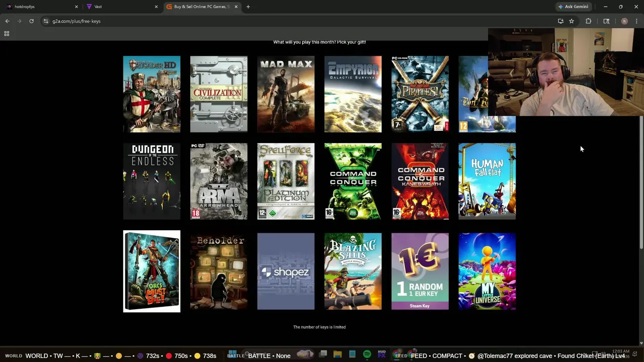Select the 1 Random 1 EUR Steam Key
The width and height of the screenshot is (644, 362).
420,271
